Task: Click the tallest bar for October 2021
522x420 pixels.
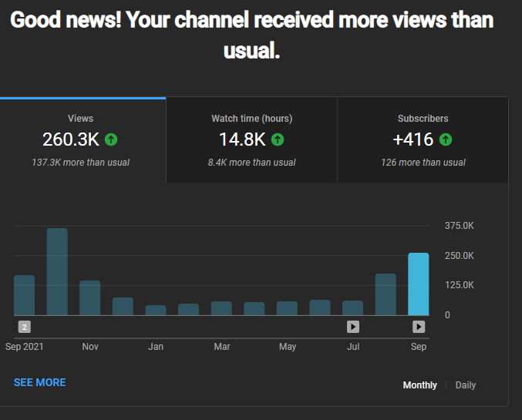Action: point(57,271)
